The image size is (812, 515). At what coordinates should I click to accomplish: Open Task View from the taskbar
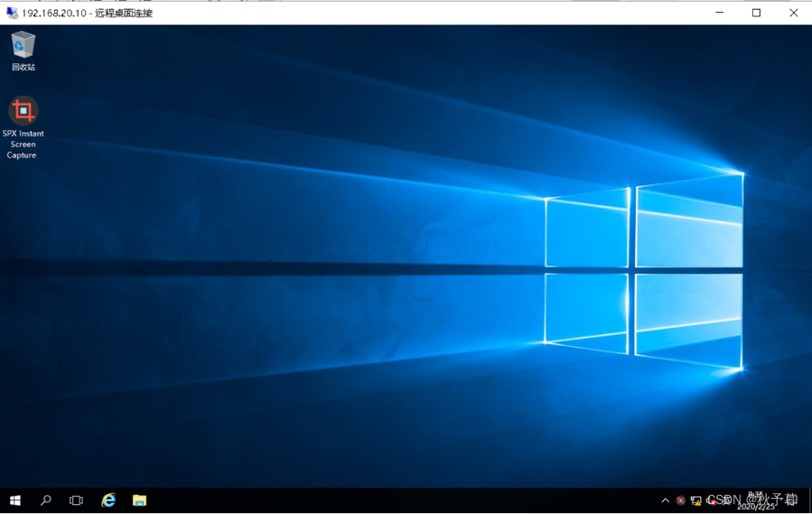point(76,501)
